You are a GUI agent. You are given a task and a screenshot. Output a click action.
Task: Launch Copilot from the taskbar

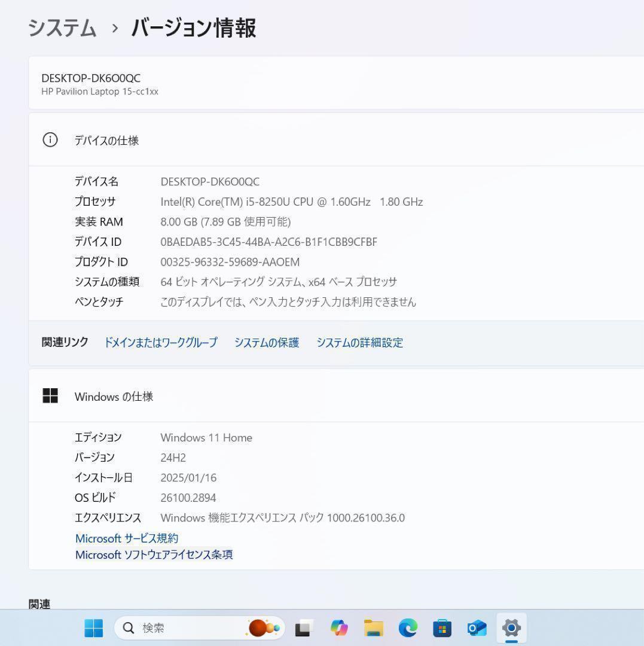pos(339,628)
